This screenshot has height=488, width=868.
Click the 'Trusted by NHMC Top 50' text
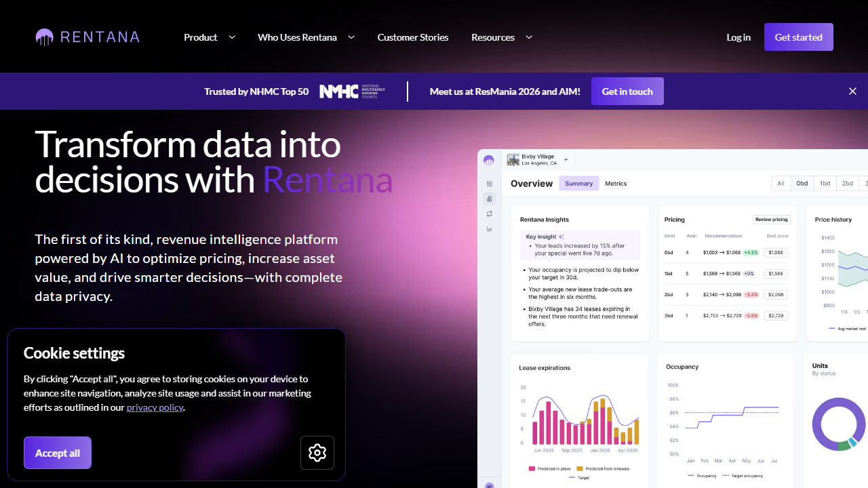pyautogui.click(x=256, y=91)
